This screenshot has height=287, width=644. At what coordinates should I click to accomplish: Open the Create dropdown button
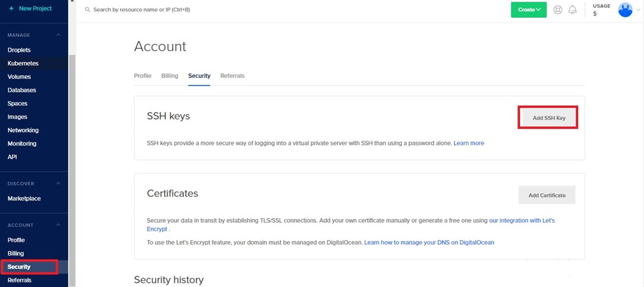[x=529, y=10]
